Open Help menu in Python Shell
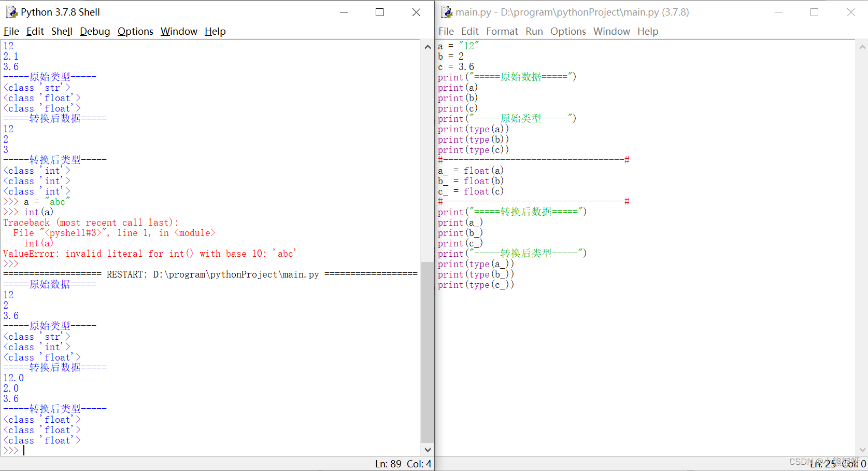The image size is (868, 471). (x=215, y=32)
